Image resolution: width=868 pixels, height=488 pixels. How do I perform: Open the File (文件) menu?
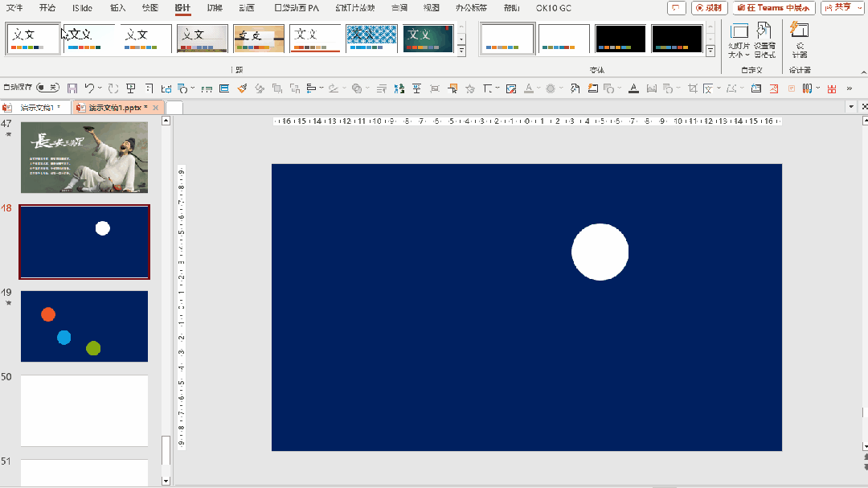click(x=14, y=8)
